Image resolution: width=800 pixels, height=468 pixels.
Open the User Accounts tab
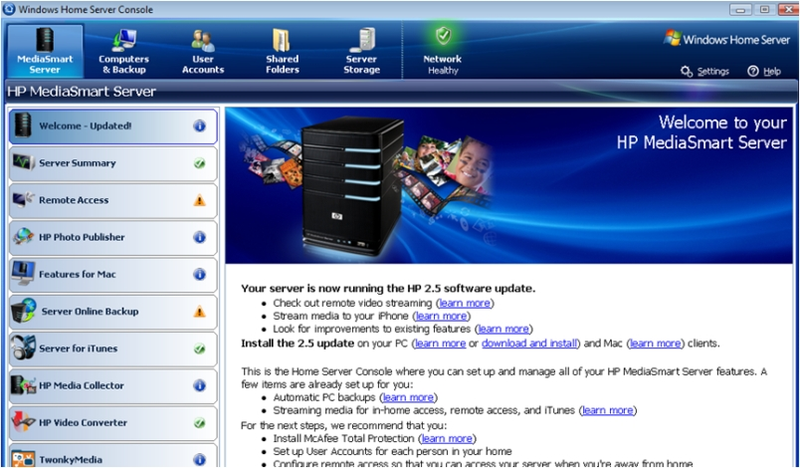(x=203, y=52)
